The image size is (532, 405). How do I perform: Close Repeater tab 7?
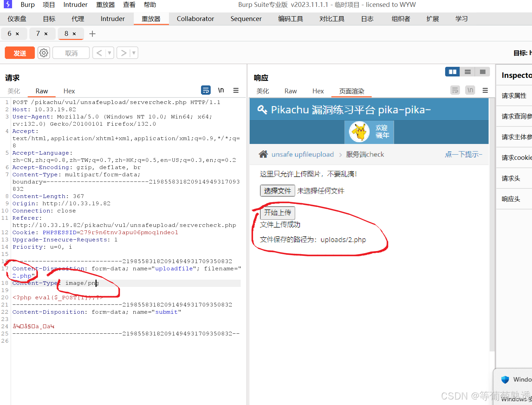coord(46,34)
